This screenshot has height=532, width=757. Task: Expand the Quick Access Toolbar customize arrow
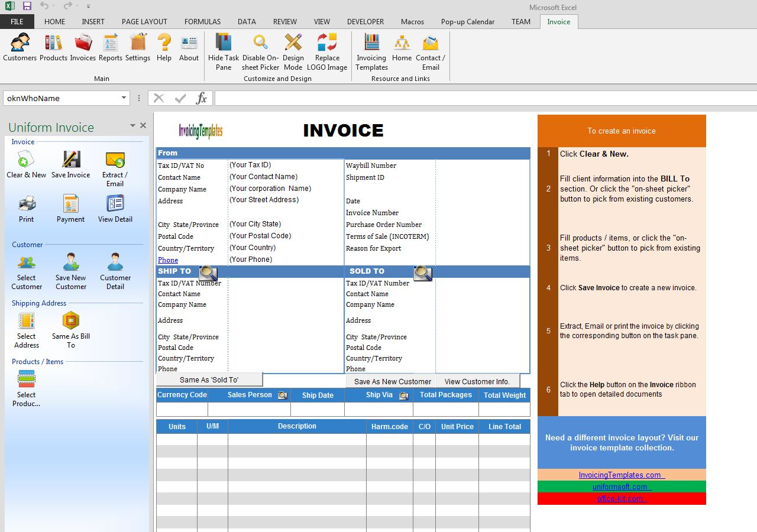coord(88,7)
